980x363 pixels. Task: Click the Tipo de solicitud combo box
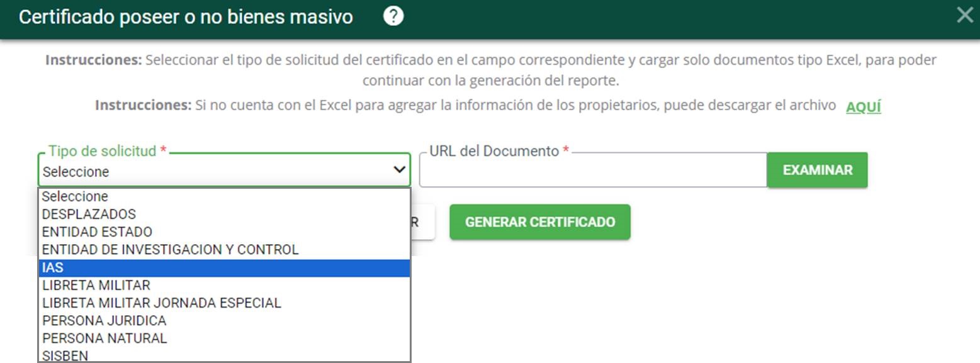point(214,171)
